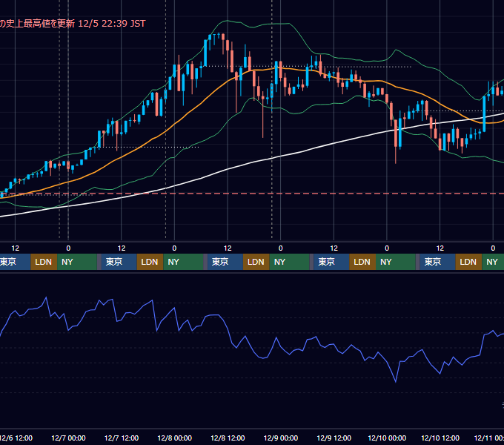The image size is (504, 445).
Task: Click the 12/8 00:00 date axis label
Action: click(x=174, y=438)
